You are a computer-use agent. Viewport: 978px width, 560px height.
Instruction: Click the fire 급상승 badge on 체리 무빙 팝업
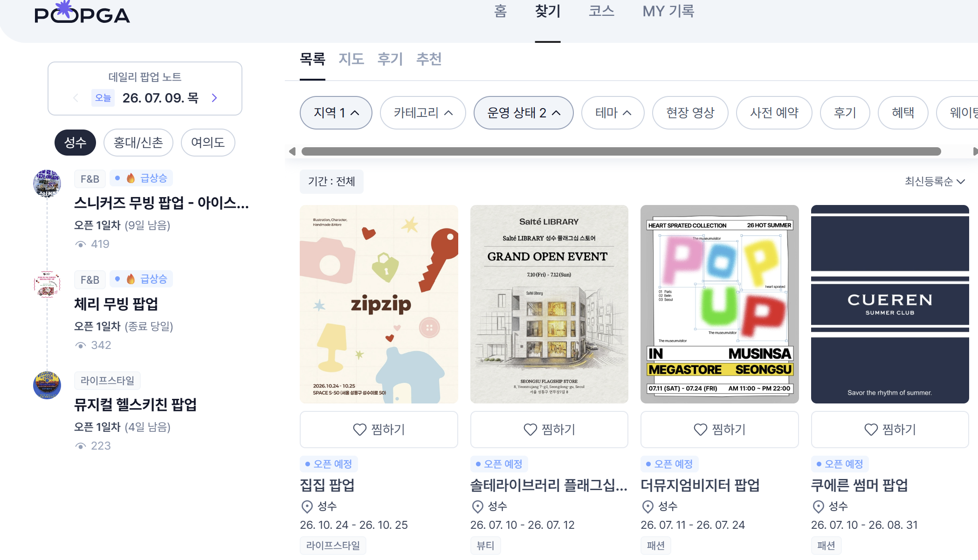click(141, 279)
